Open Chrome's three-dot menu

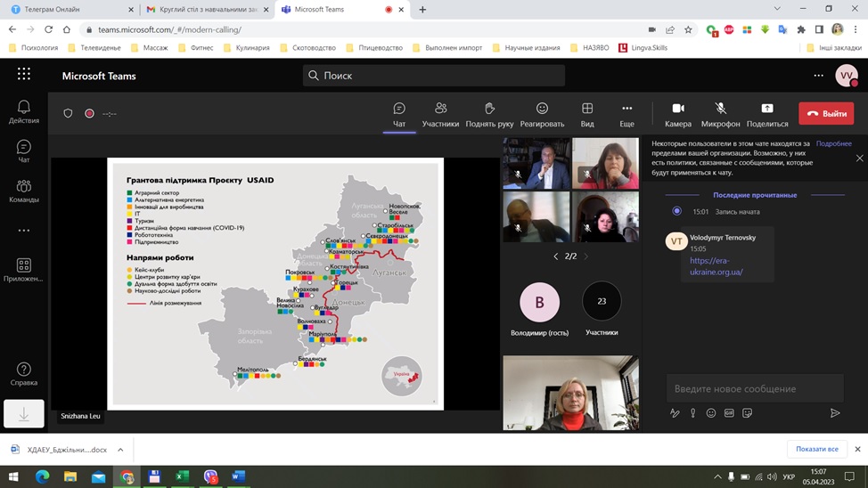[856, 29]
